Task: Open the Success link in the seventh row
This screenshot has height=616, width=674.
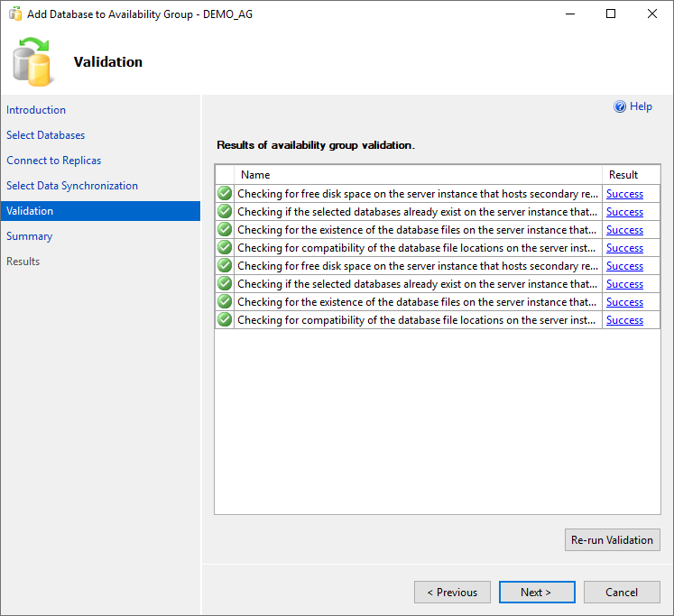Action: pos(624,302)
